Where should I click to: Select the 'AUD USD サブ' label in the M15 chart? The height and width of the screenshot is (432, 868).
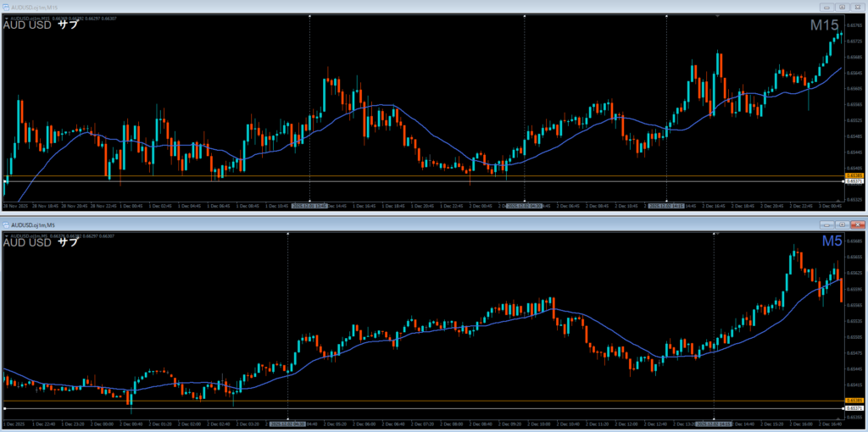[41, 25]
